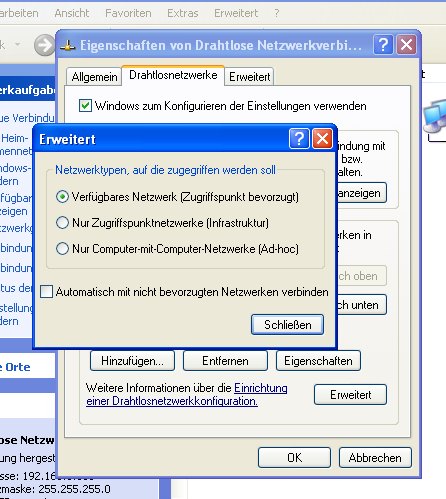Open Einrichtung einer Drahtlosnetzwerkkonfiguration link
446x499 pixels.
click(187, 394)
